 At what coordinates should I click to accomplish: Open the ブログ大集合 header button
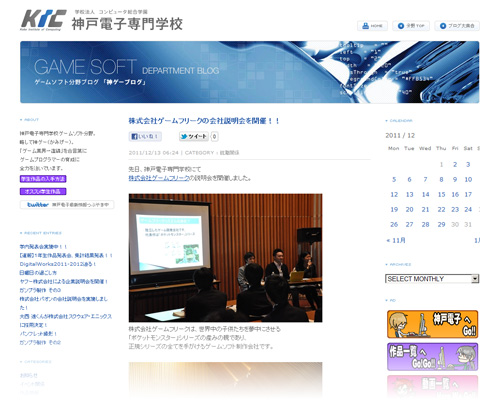tap(457, 26)
